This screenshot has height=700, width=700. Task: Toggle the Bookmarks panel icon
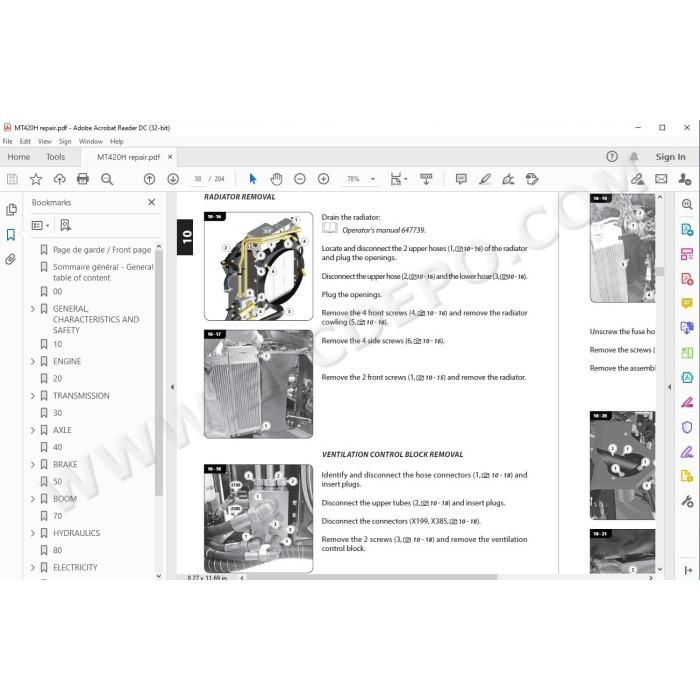11,235
